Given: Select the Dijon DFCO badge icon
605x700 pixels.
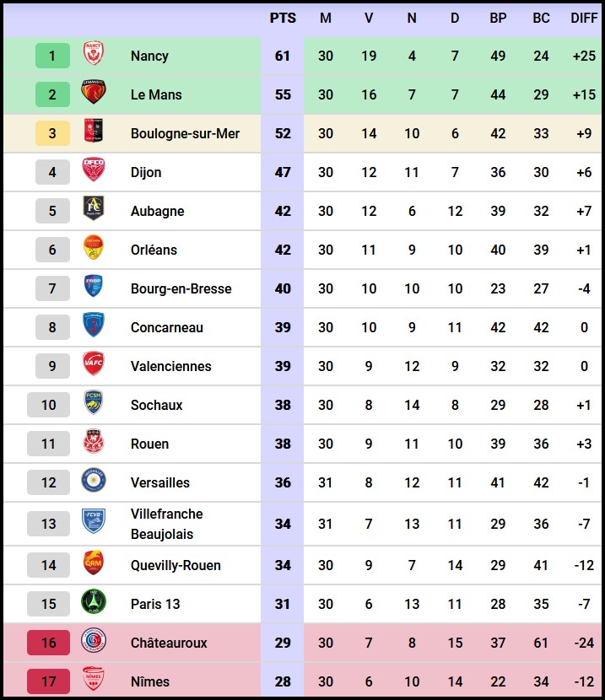Looking at the screenshot, I should tap(93, 171).
